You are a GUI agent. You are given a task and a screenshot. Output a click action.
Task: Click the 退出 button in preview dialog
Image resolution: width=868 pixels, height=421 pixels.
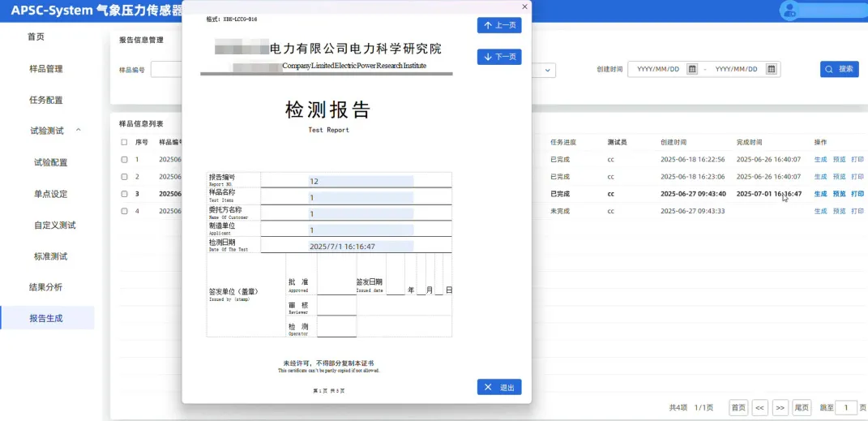tap(499, 387)
